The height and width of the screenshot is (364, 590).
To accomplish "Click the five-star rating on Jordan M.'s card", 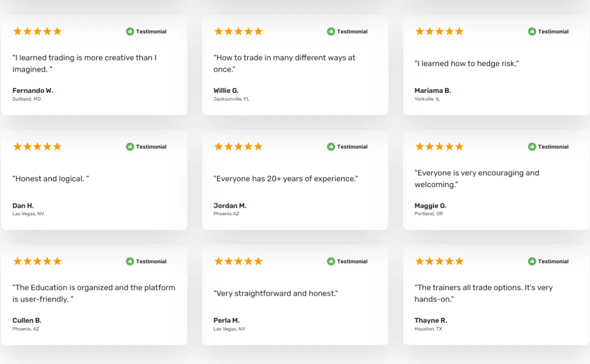I will point(238,146).
